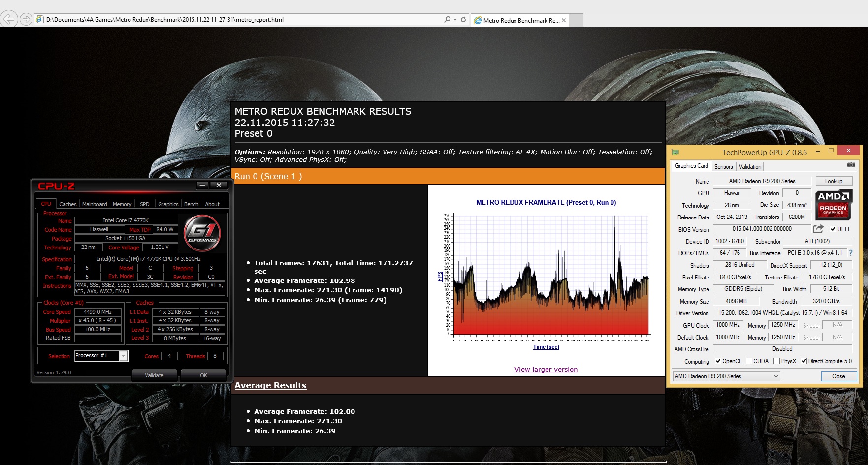Click the Threads value 8 field
The width and height of the screenshot is (868, 465).
[215, 356]
